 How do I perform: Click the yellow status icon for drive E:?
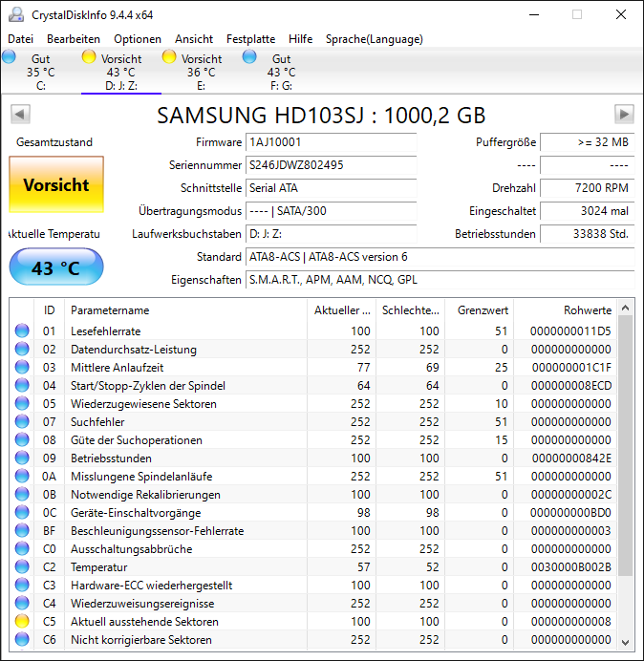coord(169,56)
